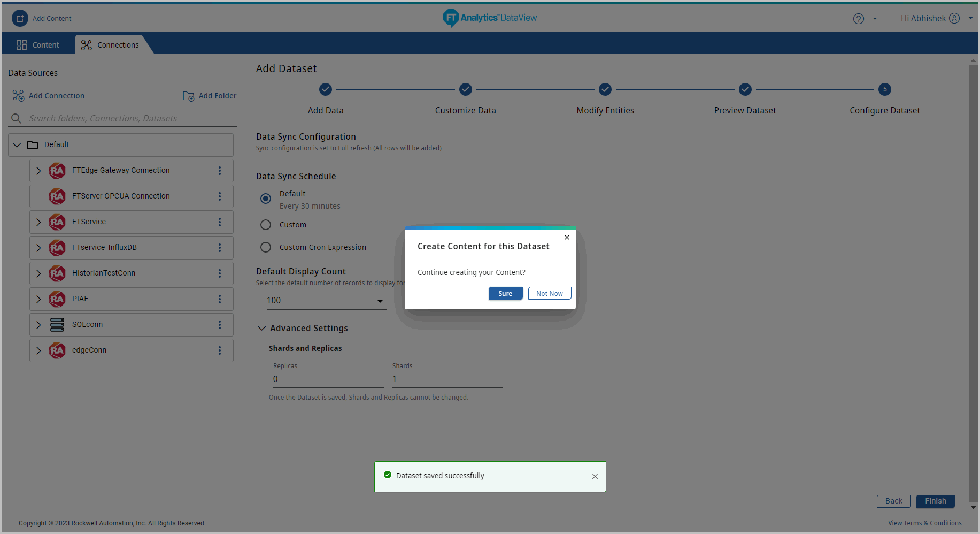Click the Add Folder icon
This screenshot has height=534, width=980.
[188, 96]
